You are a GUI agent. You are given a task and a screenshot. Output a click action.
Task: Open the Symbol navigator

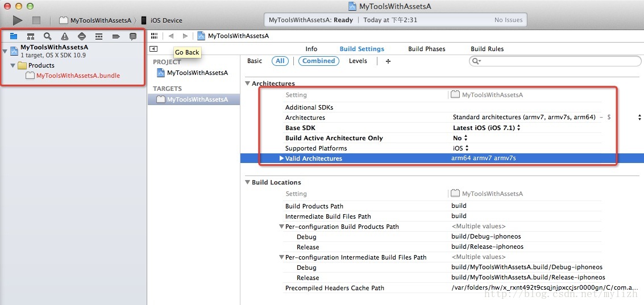[30, 36]
